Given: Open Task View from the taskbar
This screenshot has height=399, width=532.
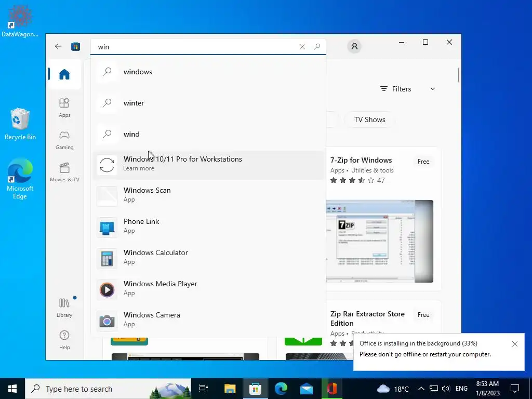Looking at the screenshot, I should pyautogui.click(x=203, y=389).
